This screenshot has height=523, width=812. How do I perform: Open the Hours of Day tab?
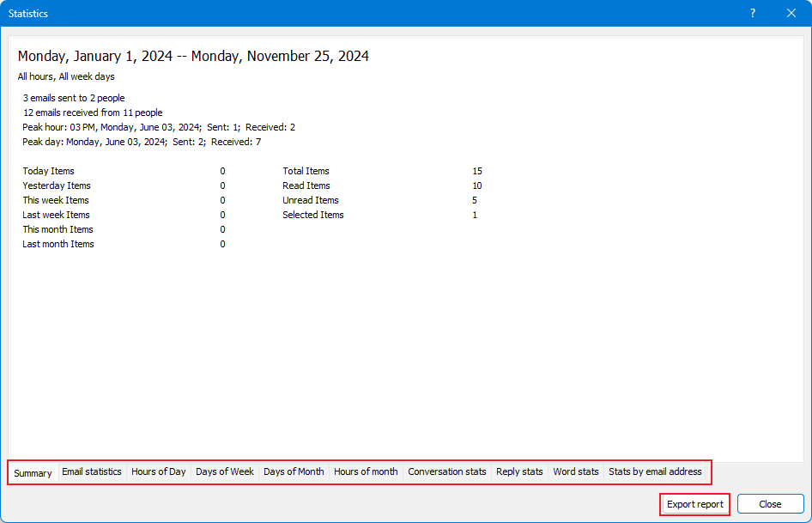(x=159, y=472)
